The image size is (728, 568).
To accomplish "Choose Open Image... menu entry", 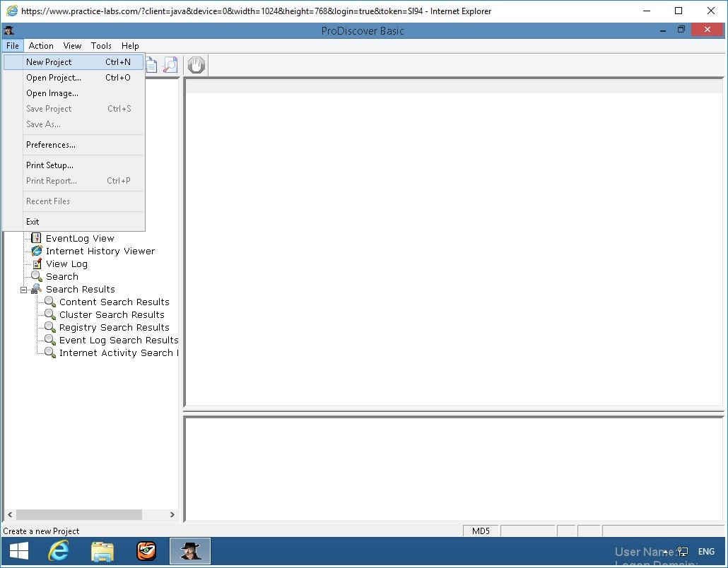I will pyautogui.click(x=74, y=93).
